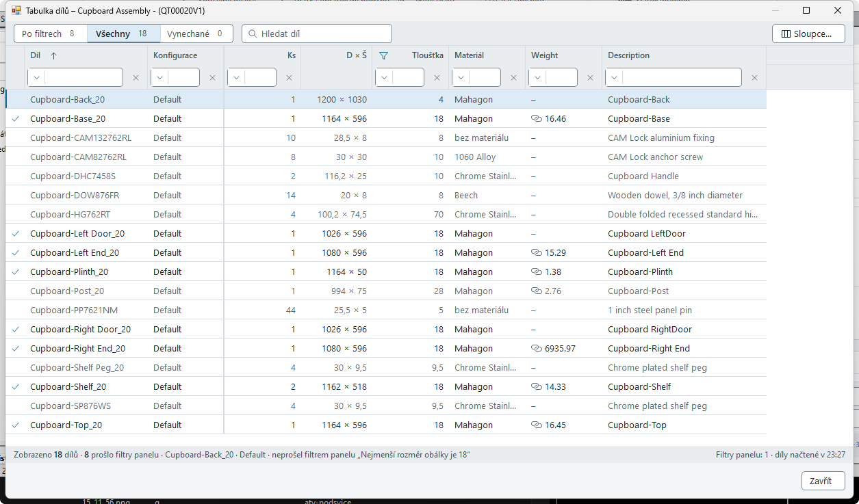The height and width of the screenshot is (504, 859).
Task: Click the link icon next to weight 6935.97
Action: pyautogui.click(x=537, y=348)
